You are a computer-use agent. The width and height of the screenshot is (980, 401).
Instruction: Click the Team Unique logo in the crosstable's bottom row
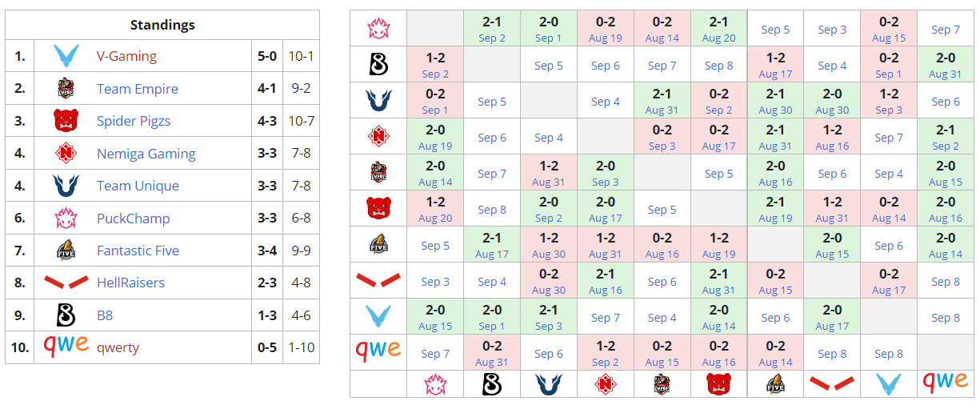548,384
